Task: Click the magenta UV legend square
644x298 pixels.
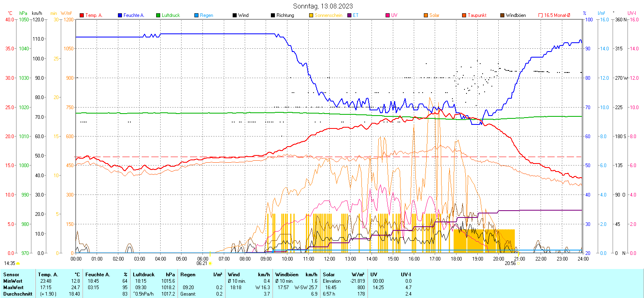Action: (x=388, y=15)
